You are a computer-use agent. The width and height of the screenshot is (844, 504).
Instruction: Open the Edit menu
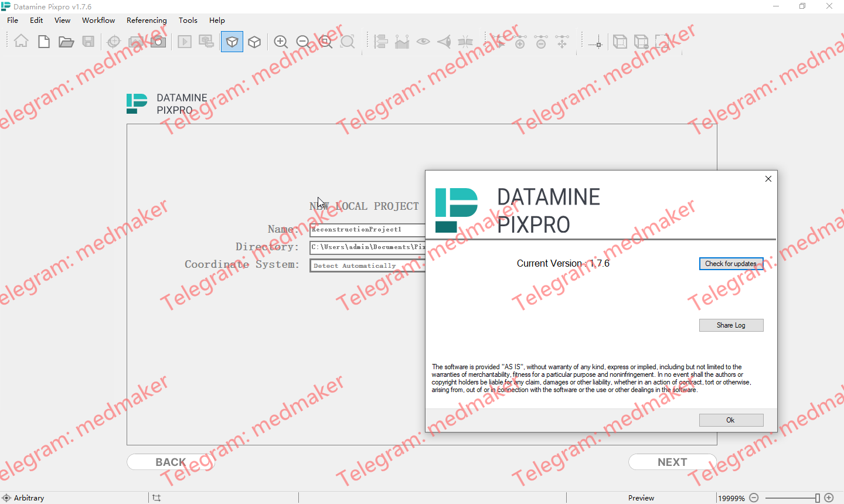(36, 20)
